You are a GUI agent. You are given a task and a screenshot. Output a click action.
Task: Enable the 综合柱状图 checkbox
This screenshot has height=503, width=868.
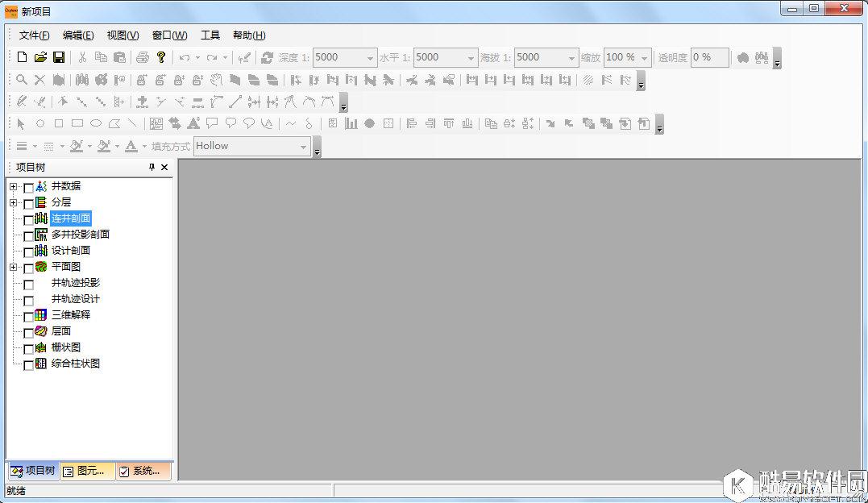28,364
